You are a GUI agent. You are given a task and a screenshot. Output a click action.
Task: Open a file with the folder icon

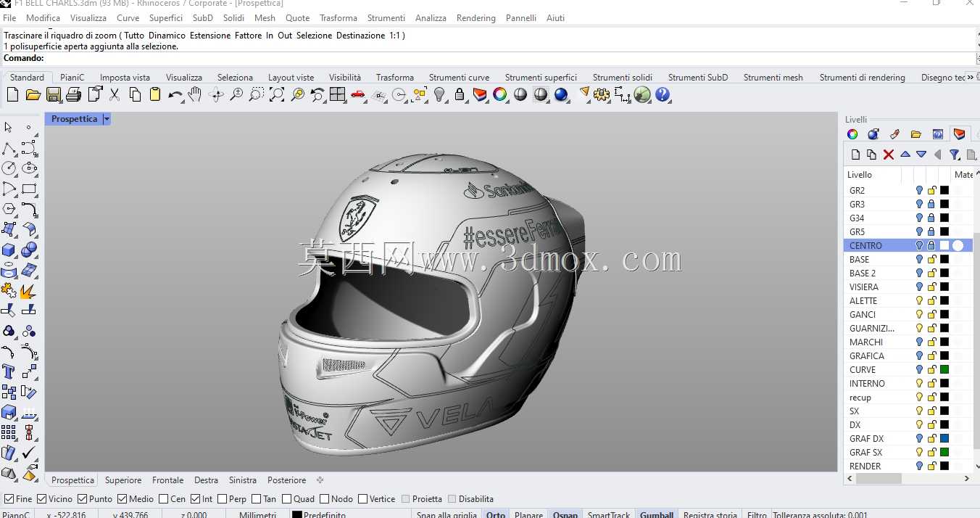click(33, 94)
